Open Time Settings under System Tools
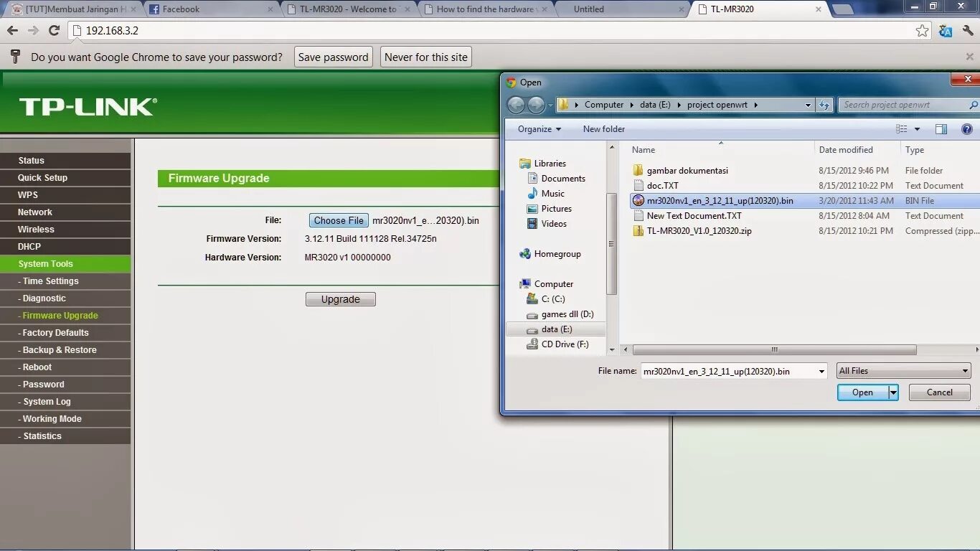The width and height of the screenshot is (980, 551). coord(65,281)
